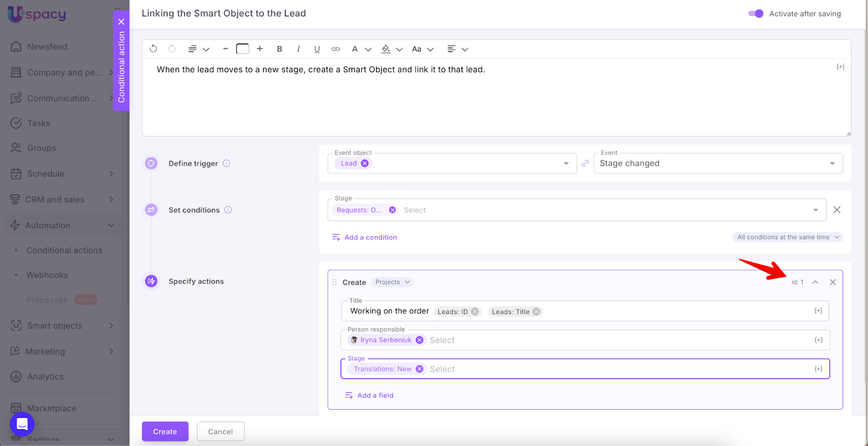
Task: Toggle Activate after saving switch
Action: pyautogui.click(x=755, y=14)
